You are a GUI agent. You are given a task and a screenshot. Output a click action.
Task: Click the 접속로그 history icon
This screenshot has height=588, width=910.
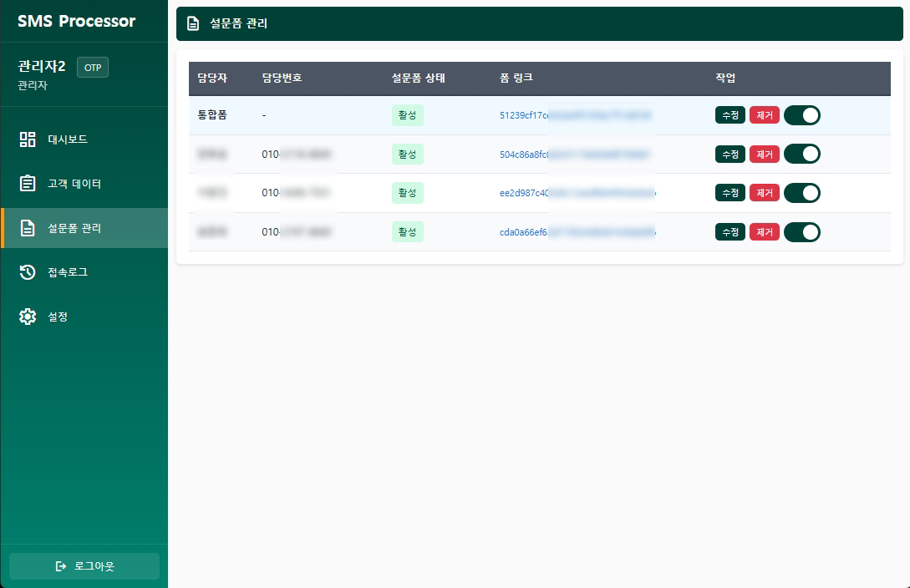28,272
